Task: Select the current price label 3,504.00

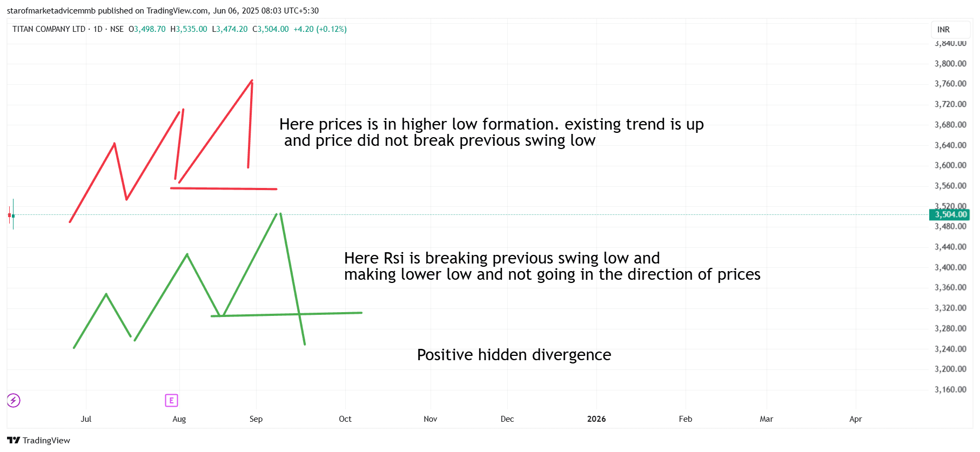Action: [x=950, y=214]
